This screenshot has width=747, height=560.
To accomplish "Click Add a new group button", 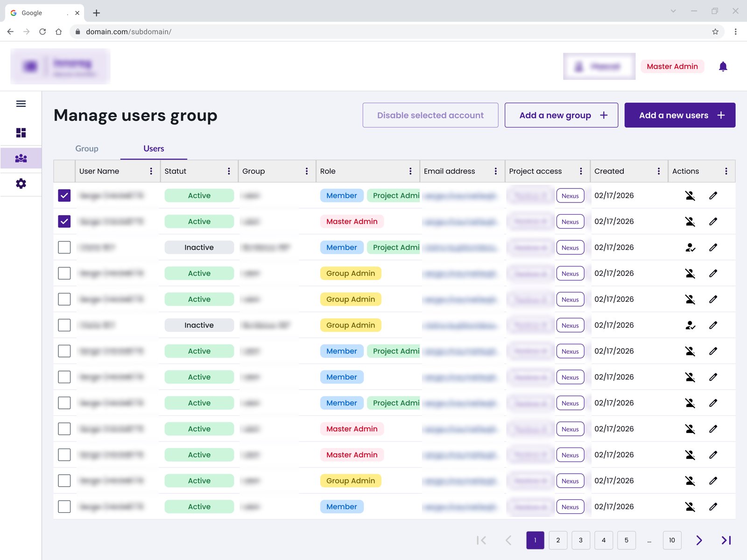I will pos(562,115).
